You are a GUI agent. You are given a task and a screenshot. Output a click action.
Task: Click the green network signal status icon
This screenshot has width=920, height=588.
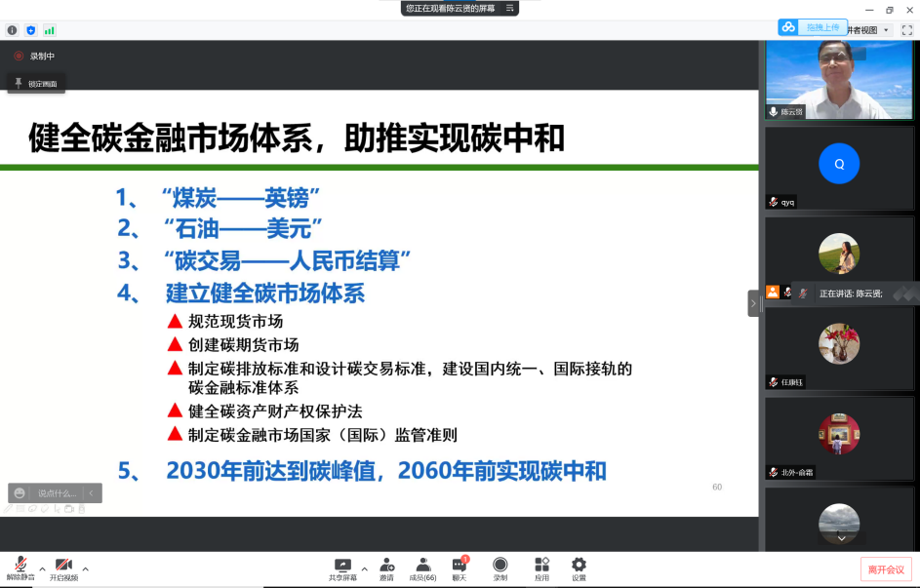50,30
